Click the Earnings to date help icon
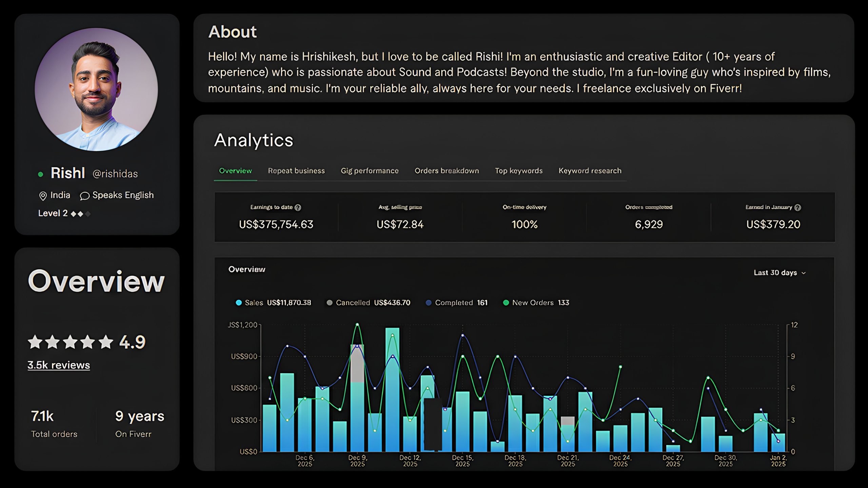Viewport: 868px width, 488px height. [x=298, y=207]
